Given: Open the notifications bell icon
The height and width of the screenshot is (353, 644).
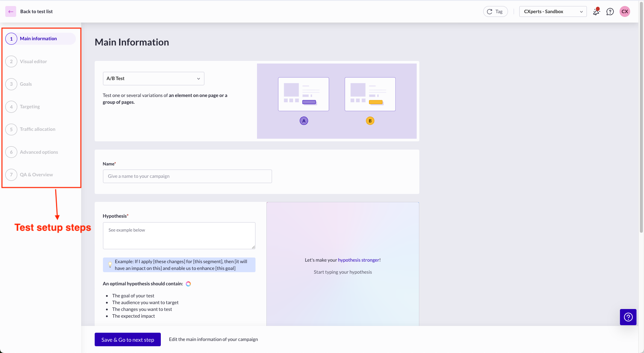Looking at the screenshot, I should pyautogui.click(x=596, y=12).
